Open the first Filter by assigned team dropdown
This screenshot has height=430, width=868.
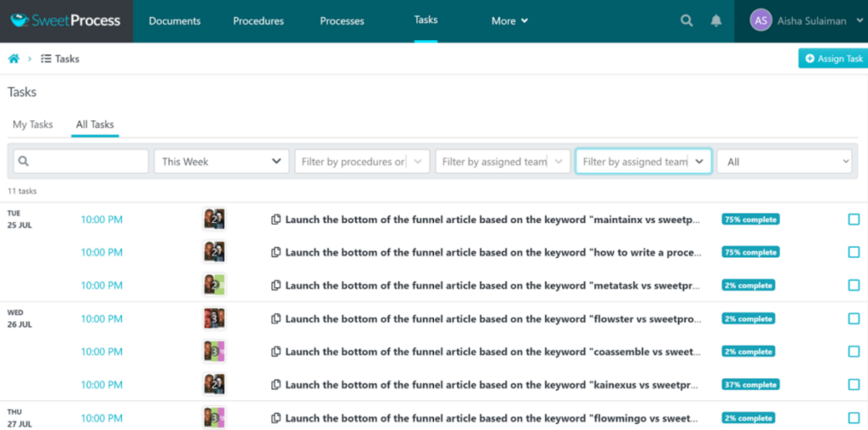point(503,161)
